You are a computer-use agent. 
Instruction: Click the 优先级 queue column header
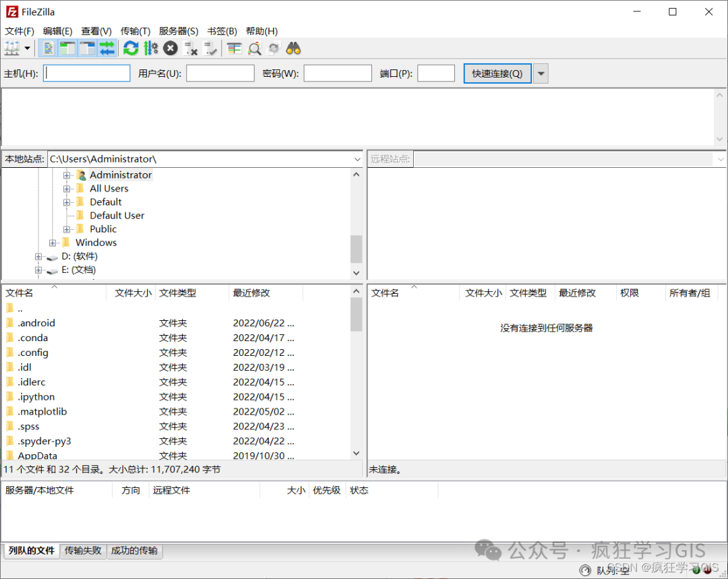327,490
